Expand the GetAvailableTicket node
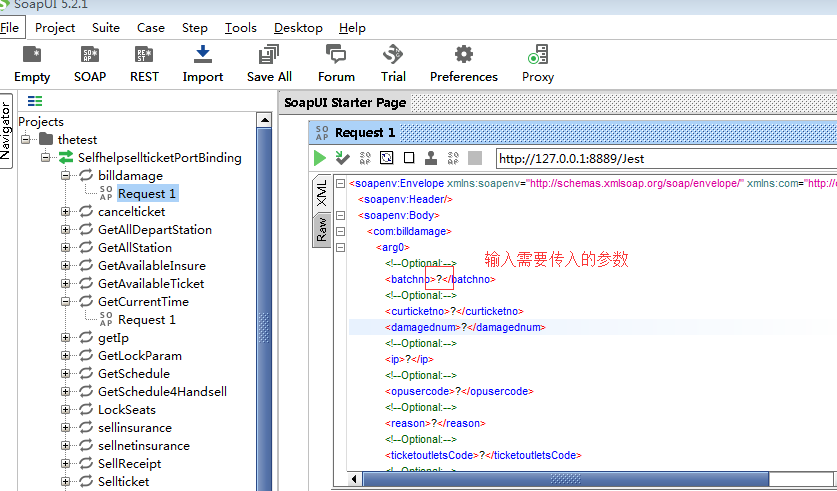The image size is (837, 491). [65, 283]
